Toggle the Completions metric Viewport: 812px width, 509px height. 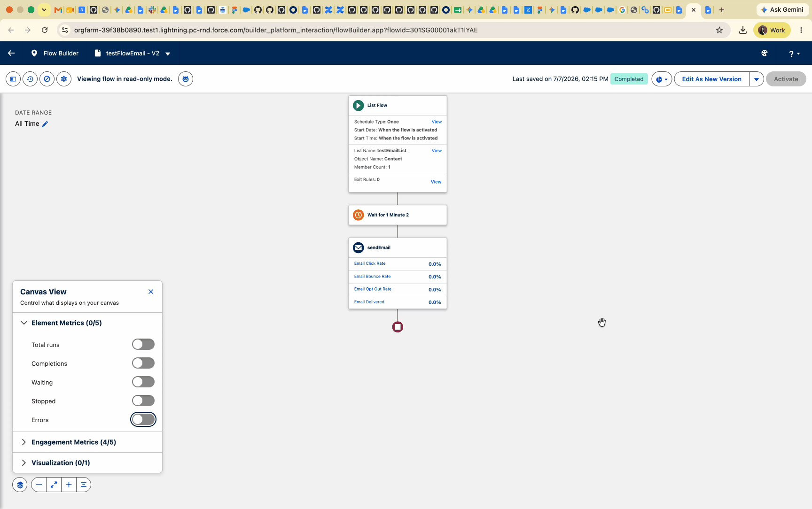pyautogui.click(x=143, y=363)
